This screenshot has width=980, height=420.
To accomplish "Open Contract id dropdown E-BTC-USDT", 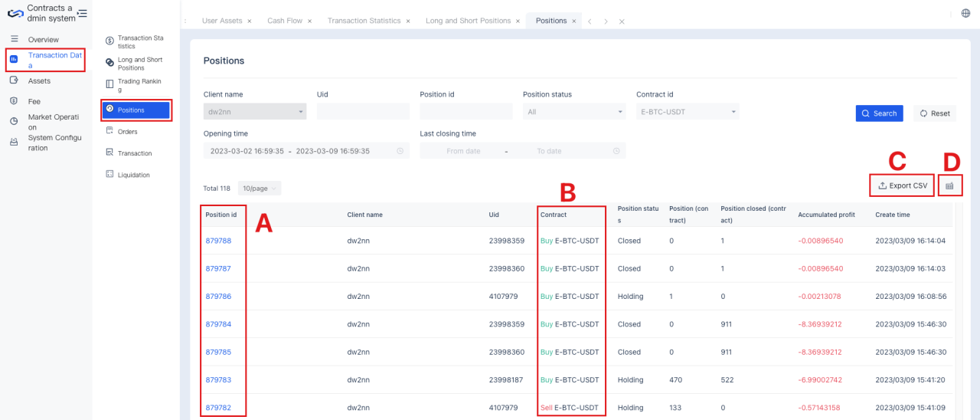I will click(x=688, y=112).
